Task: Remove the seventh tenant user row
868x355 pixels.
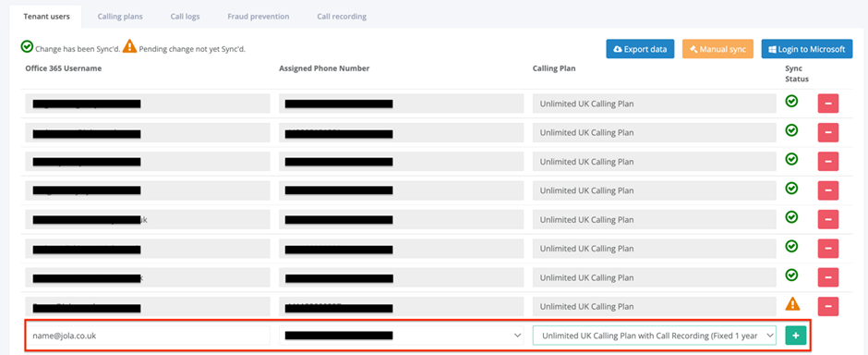Action: 828,277
